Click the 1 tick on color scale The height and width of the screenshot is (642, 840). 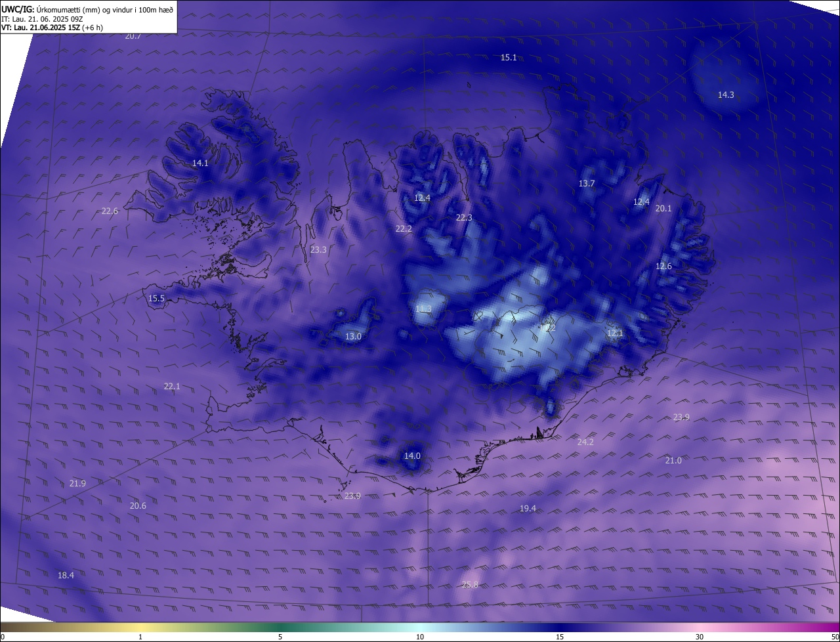(x=140, y=637)
